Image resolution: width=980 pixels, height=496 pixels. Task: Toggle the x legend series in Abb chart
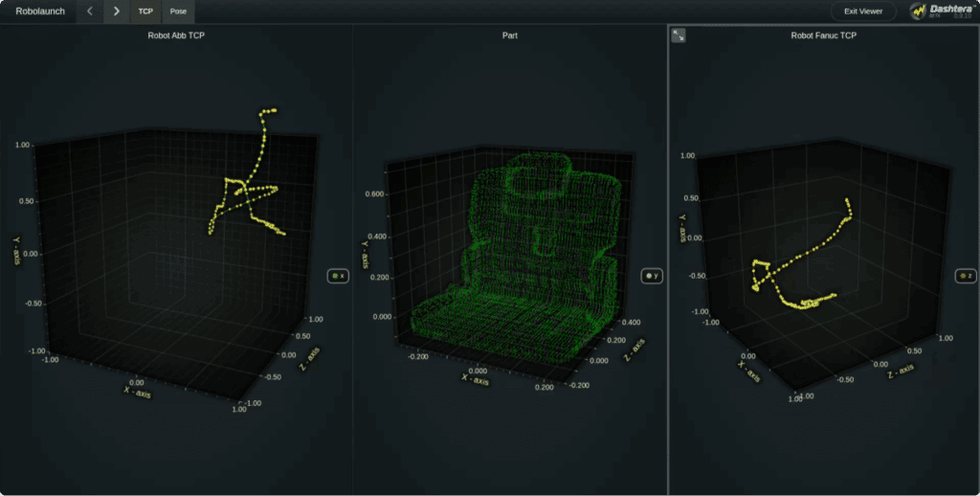(x=338, y=276)
